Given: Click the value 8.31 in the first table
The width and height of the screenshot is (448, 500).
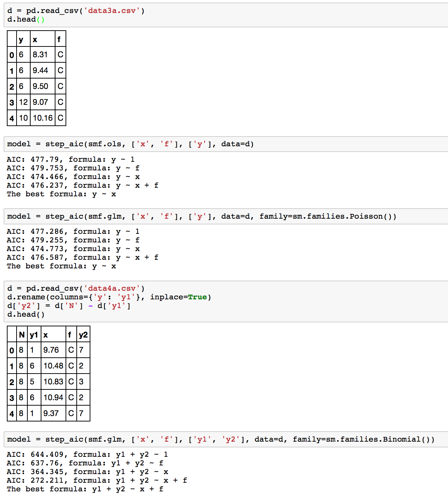Looking at the screenshot, I should 41,54.
